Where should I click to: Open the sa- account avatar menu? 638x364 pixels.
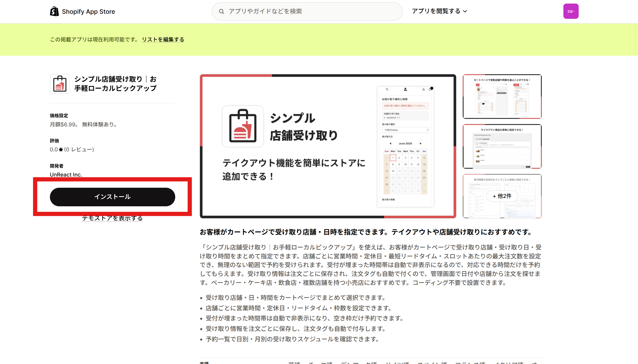[x=571, y=11]
